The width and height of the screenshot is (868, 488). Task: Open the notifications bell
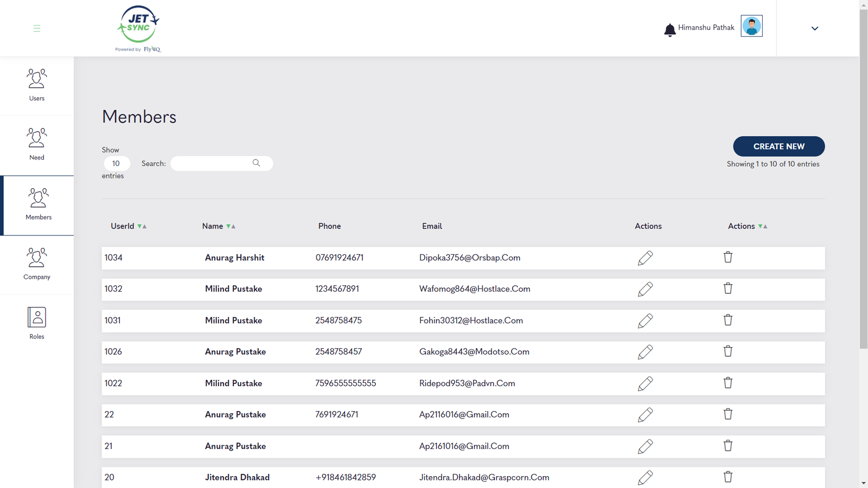pyautogui.click(x=670, y=30)
